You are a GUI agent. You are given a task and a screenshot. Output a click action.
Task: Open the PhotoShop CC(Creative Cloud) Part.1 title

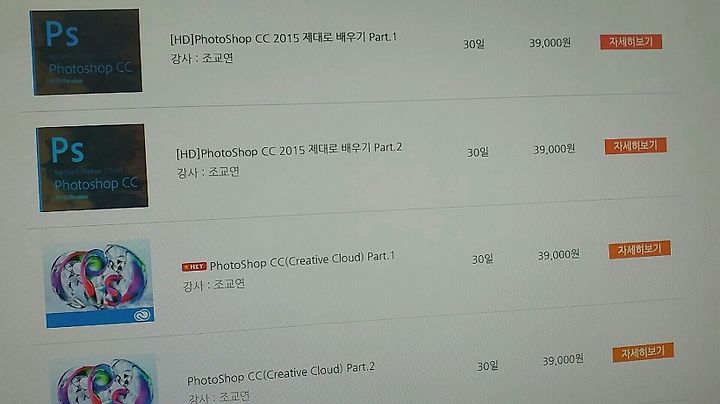coord(302,260)
